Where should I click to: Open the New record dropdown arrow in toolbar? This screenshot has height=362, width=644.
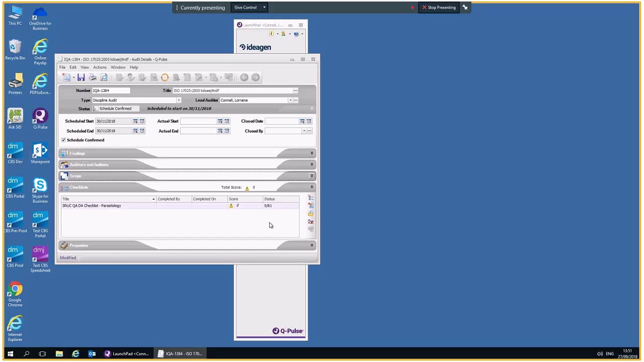74,77
